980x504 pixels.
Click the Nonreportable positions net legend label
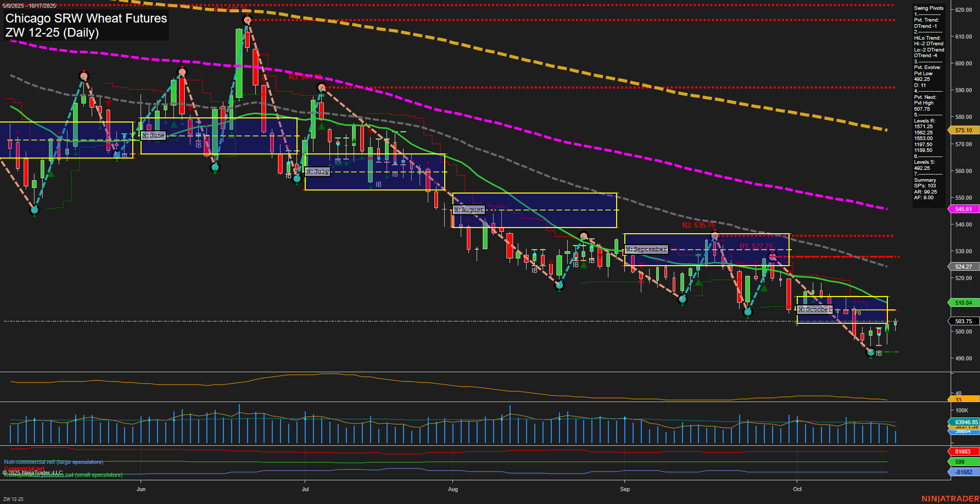[x=63, y=475]
